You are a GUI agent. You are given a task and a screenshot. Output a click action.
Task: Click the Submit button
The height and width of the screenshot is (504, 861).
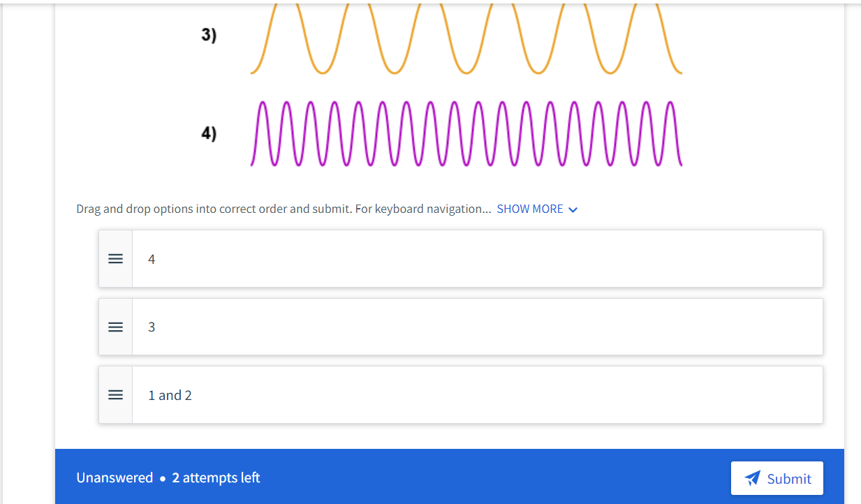pyautogui.click(x=777, y=478)
